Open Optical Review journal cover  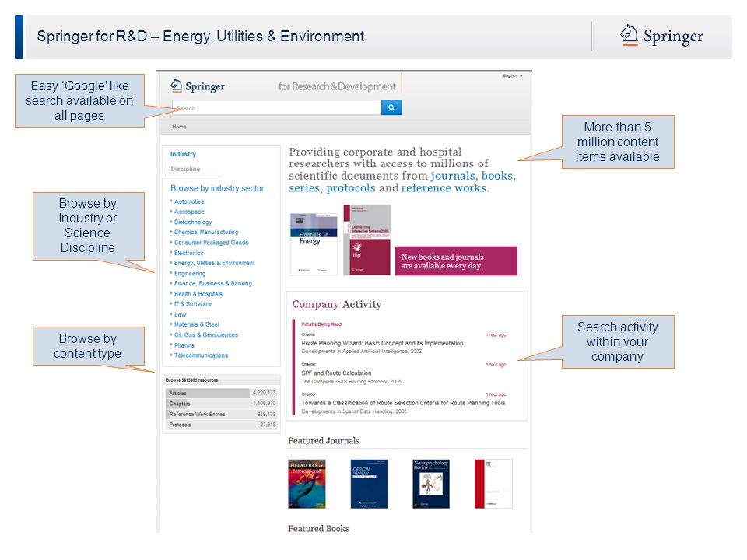[369, 484]
